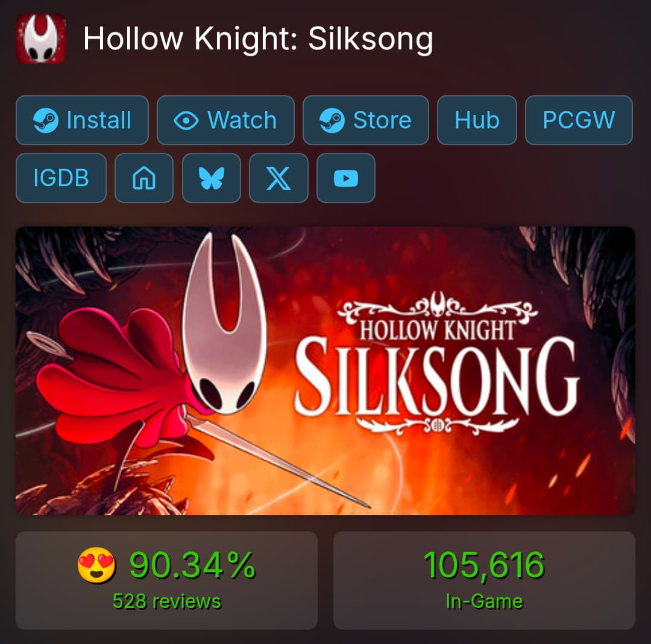Open the PCGW link

pos(579,120)
